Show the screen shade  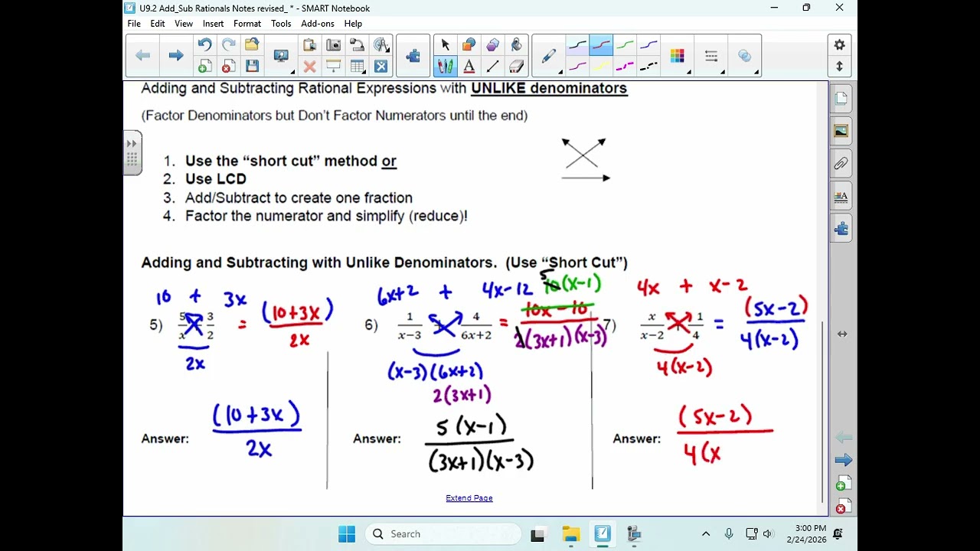pos(334,67)
